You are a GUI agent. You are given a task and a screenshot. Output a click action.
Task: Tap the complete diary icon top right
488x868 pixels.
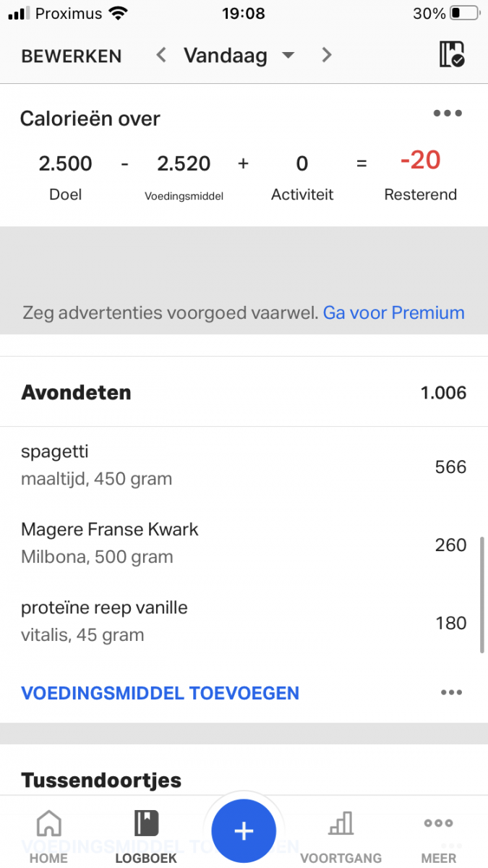[x=451, y=55]
